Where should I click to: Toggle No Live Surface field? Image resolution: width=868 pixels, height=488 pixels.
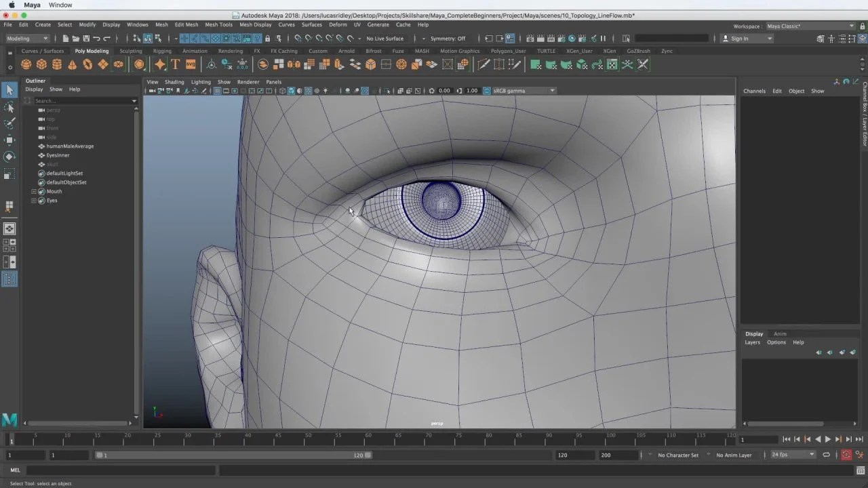384,39
